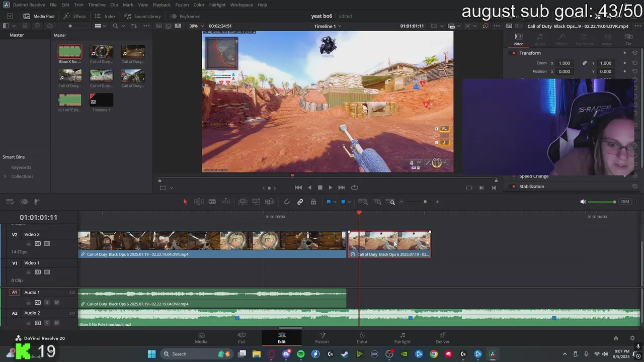This screenshot has width=644, height=362.
Task: Toggle the DIM audio button
Action: [x=625, y=202]
